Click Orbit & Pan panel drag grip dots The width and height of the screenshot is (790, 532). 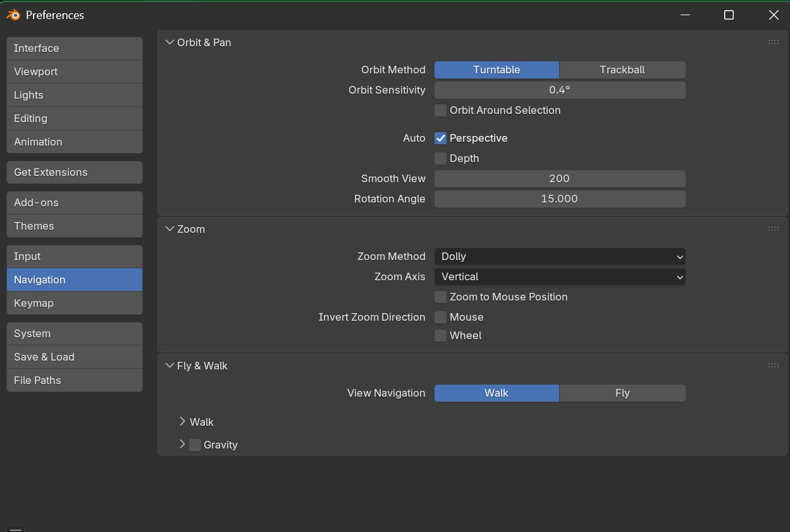tap(773, 42)
